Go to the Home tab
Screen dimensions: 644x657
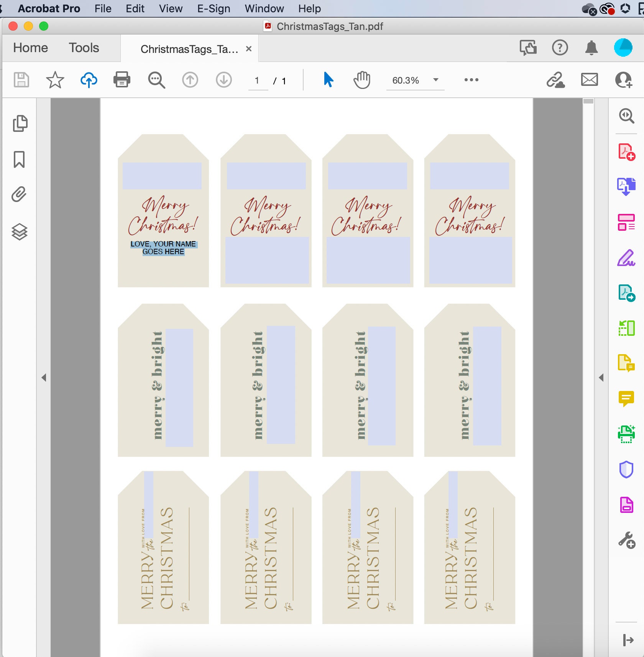(x=31, y=48)
